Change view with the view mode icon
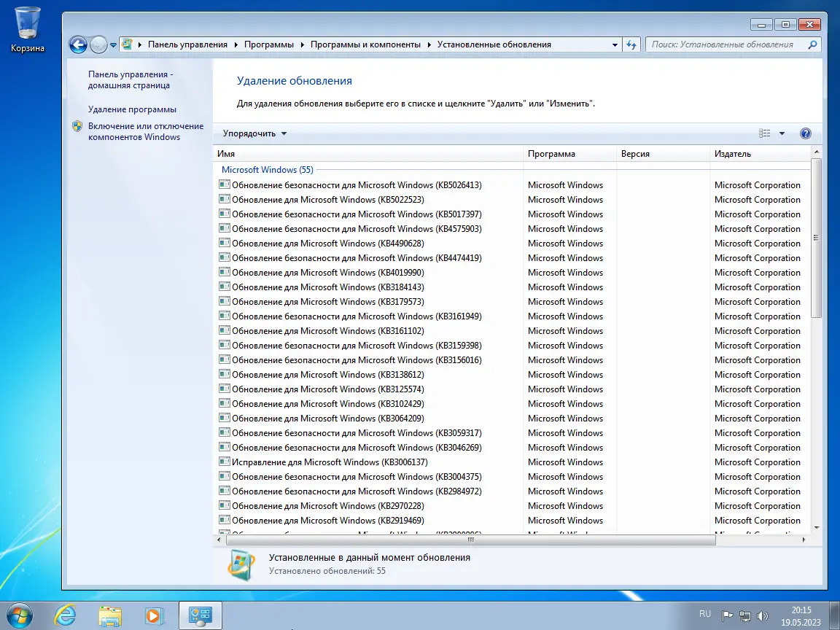The height and width of the screenshot is (630, 840). (x=764, y=133)
